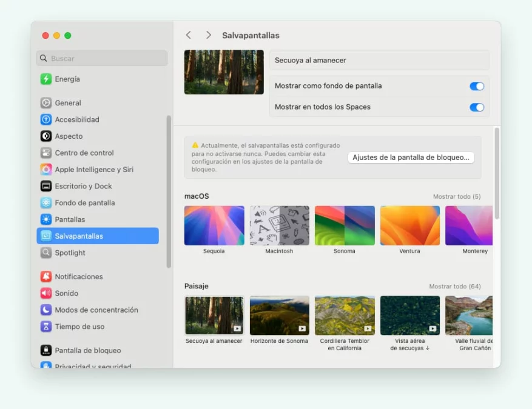Click the Salvapantallas header title
This screenshot has width=532, height=409.
251,35
